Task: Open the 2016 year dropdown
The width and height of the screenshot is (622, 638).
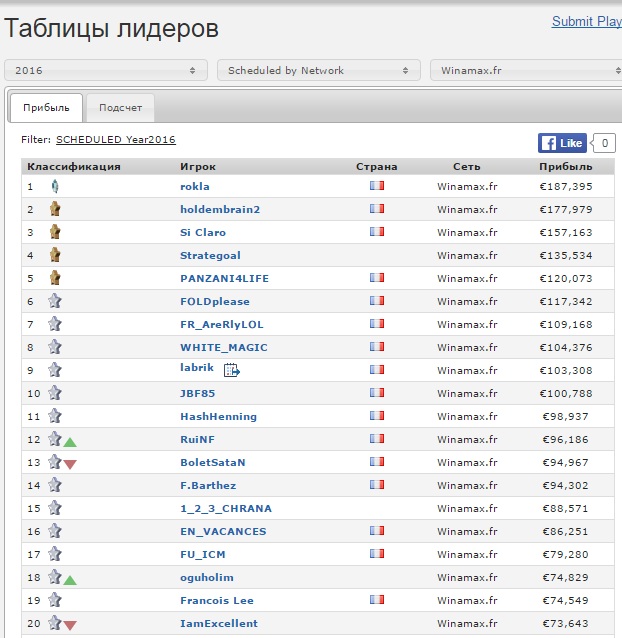Action: 106,70
